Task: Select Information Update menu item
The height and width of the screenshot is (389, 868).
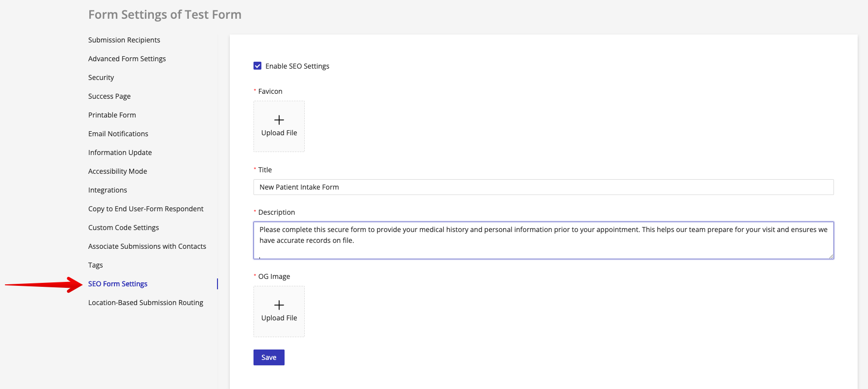Action: [x=120, y=153]
